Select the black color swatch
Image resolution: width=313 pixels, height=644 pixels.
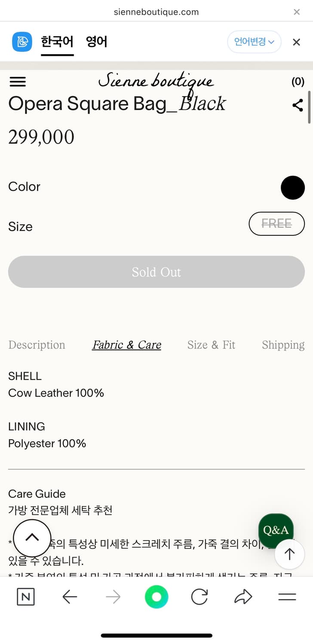pos(293,188)
